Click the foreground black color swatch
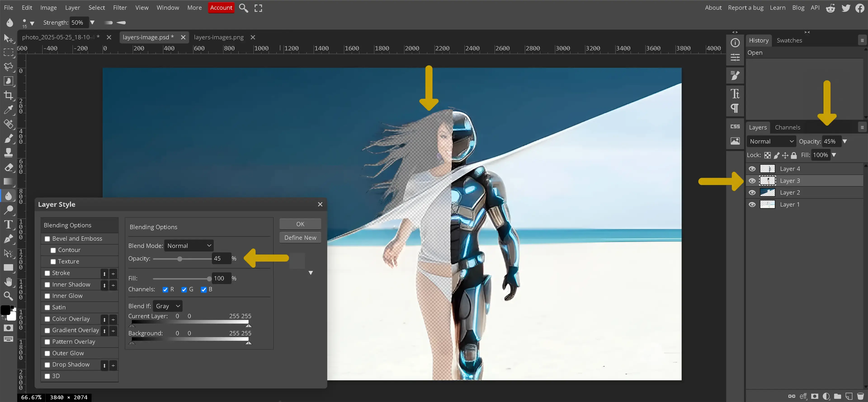Viewport: 868px width, 402px height. point(5,310)
